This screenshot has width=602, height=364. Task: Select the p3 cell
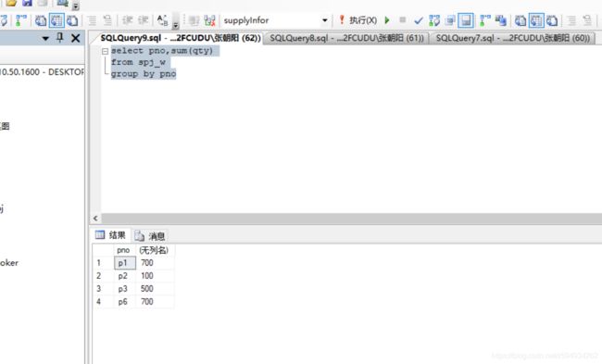125,289
